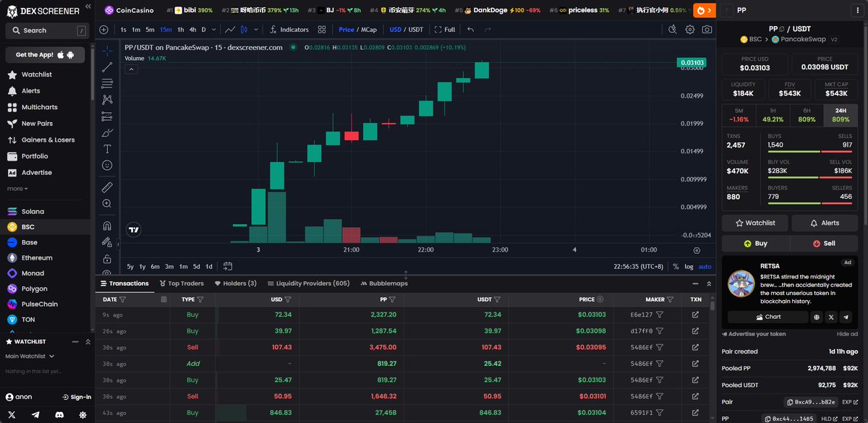Image resolution: width=868 pixels, height=423 pixels.
Task: Choose the brush drawing tool
Action: pyautogui.click(x=107, y=132)
